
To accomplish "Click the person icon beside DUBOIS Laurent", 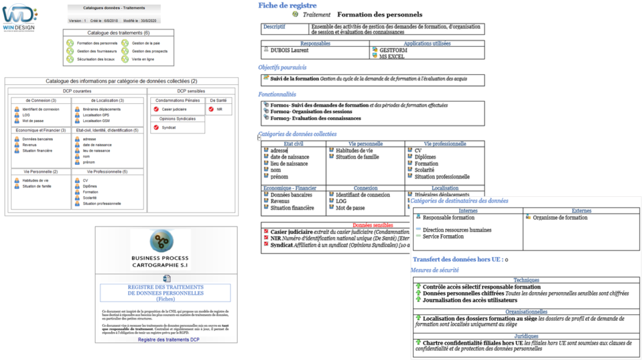I will [266, 49].
